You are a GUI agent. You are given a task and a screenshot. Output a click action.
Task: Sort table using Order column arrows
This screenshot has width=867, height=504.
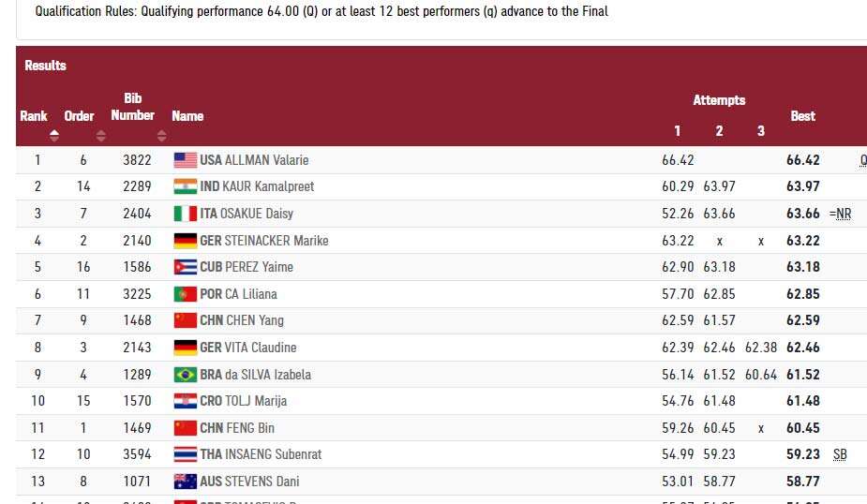pos(100,136)
